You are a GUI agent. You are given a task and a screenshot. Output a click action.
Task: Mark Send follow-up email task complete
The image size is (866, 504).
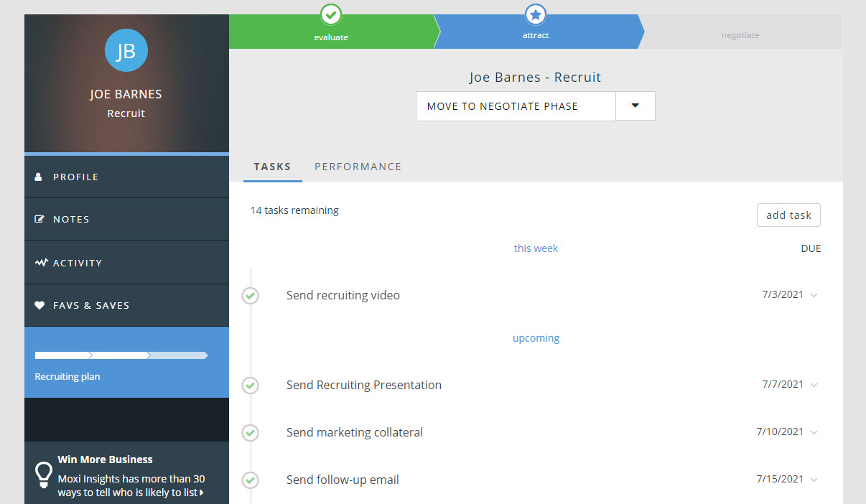pyautogui.click(x=250, y=480)
